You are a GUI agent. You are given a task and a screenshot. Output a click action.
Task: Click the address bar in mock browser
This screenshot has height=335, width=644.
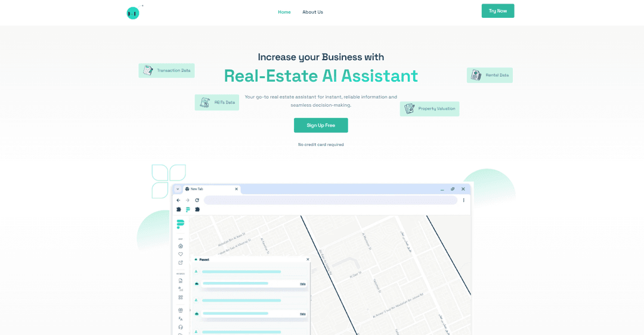[330, 200]
